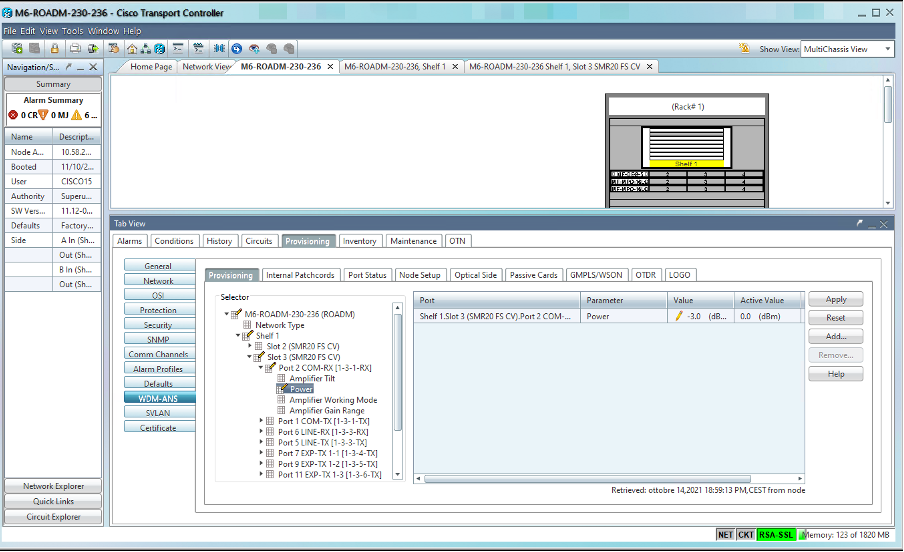Image resolution: width=904 pixels, height=552 pixels.
Task: Open the OTDR subtab
Action: 646,275
